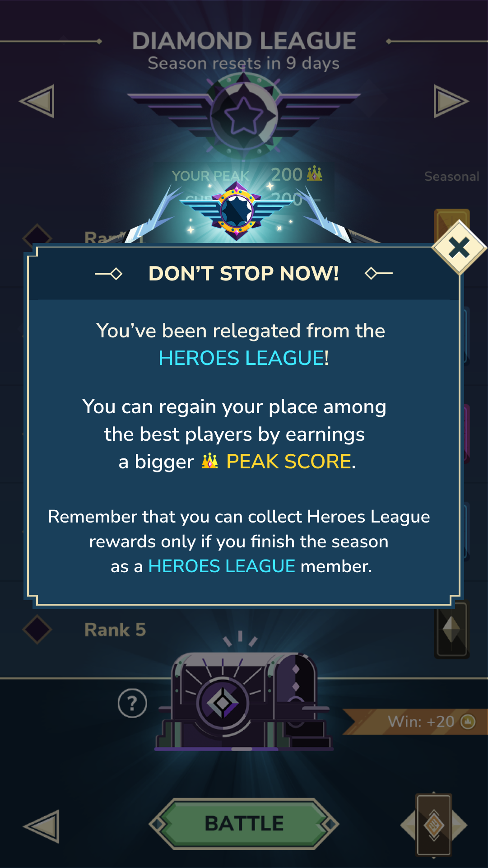Close the Don't Stop Now popup
The width and height of the screenshot is (488, 868).
coord(459,247)
